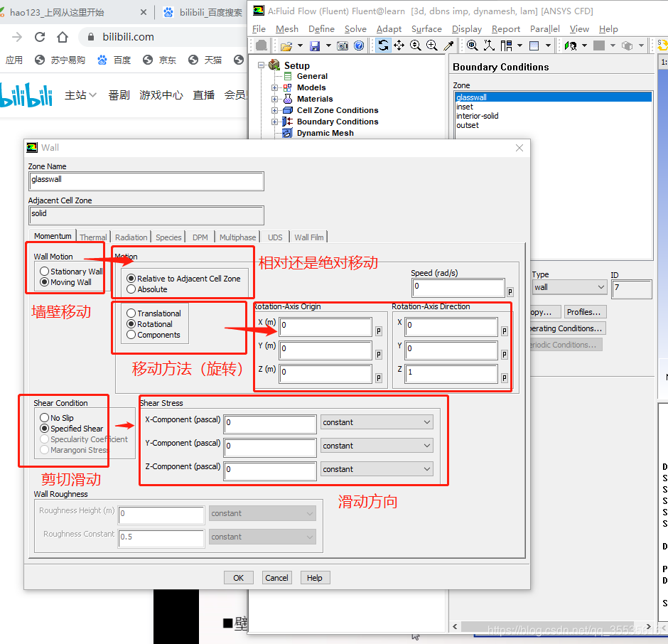Screen dimensions: 668x644
Task: Expand Models node in Setup tree
Action: pos(275,87)
